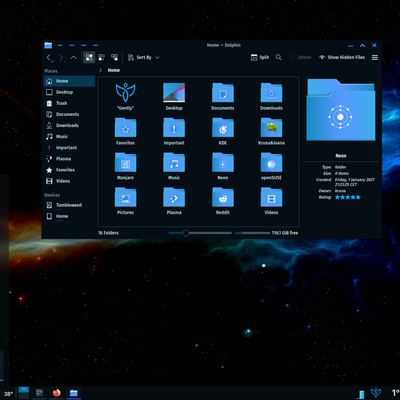Open Important in the Places panel
Screen dimensions: 400x400
[69, 148]
